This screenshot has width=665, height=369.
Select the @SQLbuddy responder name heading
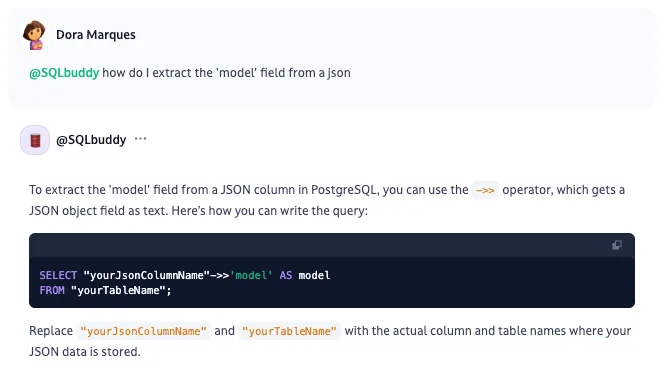91,140
